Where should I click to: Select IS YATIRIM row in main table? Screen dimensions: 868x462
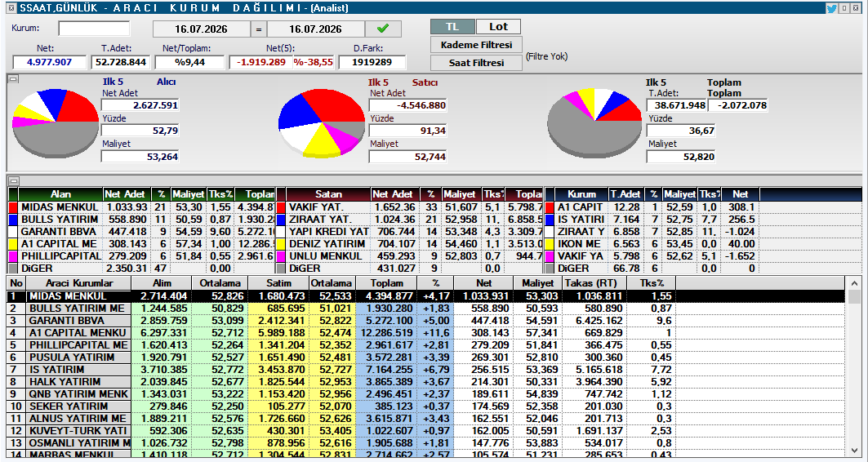click(427, 369)
